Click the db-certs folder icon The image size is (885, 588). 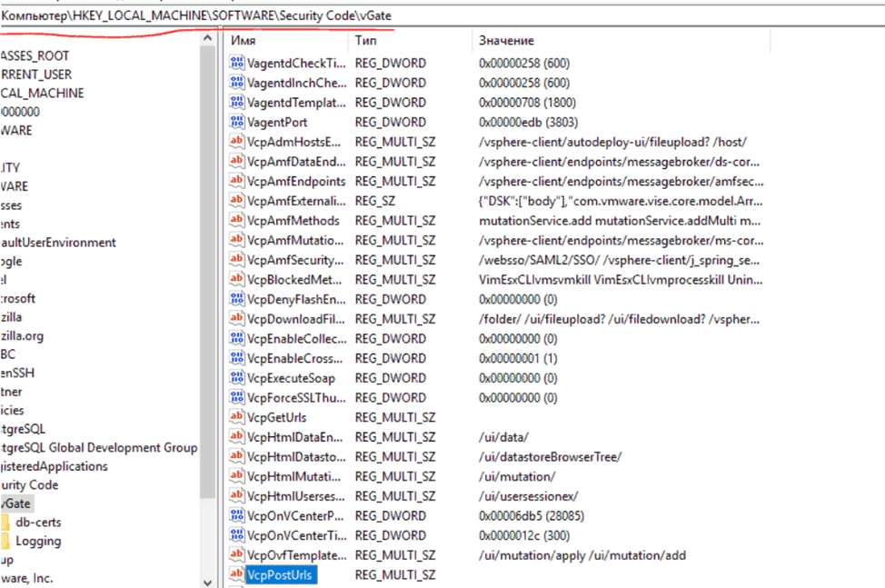coord(6,523)
